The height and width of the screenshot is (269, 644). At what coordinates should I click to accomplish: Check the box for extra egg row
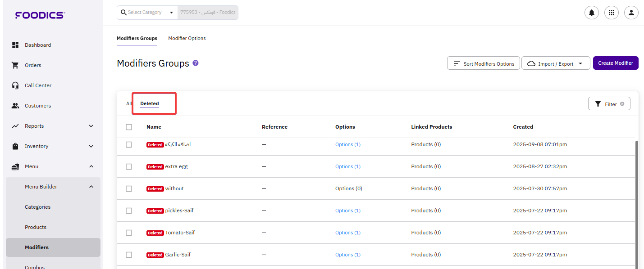click(129, 167)
